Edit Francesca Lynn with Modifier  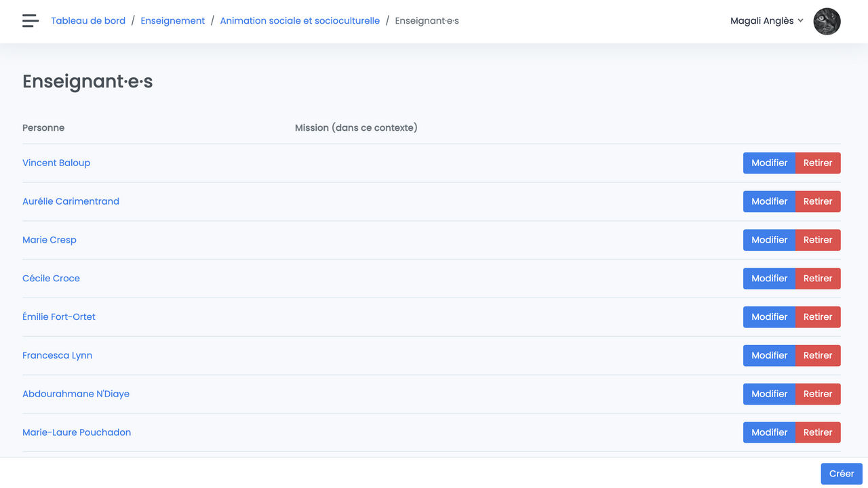[769, 355]
